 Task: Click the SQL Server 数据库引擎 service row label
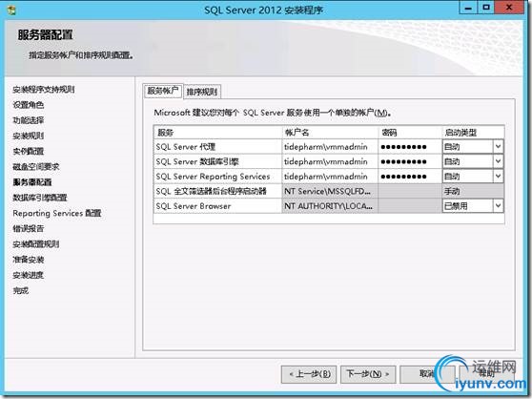(x=197, y=161)
